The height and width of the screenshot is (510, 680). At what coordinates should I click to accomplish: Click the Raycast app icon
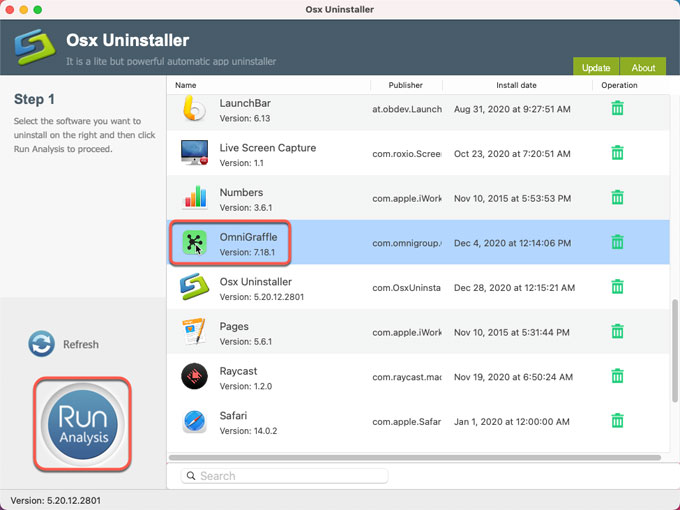pos(194,376)
